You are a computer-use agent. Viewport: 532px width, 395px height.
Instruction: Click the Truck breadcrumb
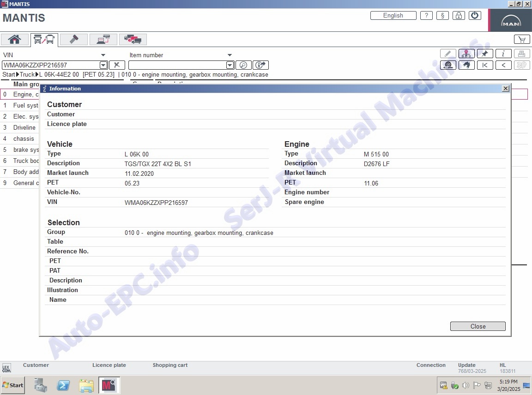(27, 75)
